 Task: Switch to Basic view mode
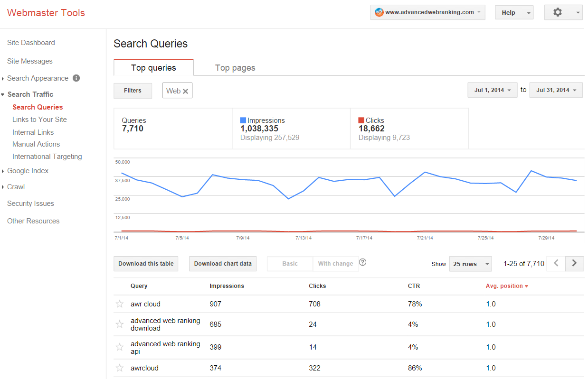290,264
